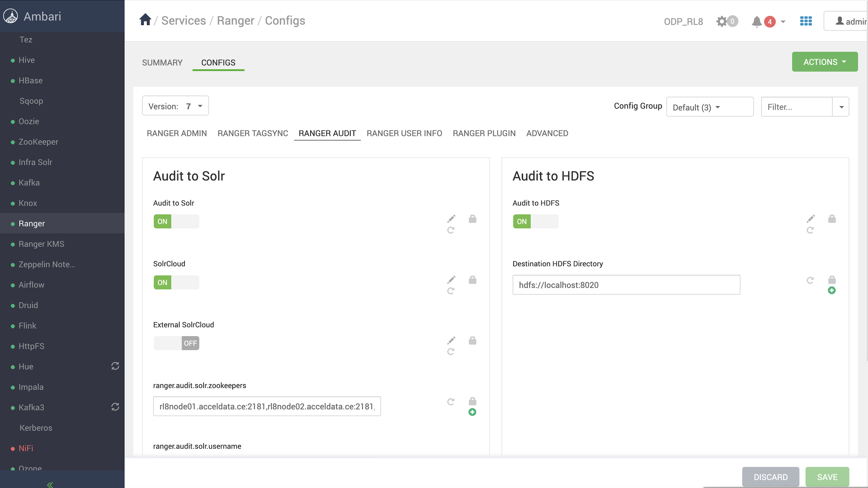Click the lock icon for External SolrCloud
This screenshot has height=488, width=868.
(472, 340)
